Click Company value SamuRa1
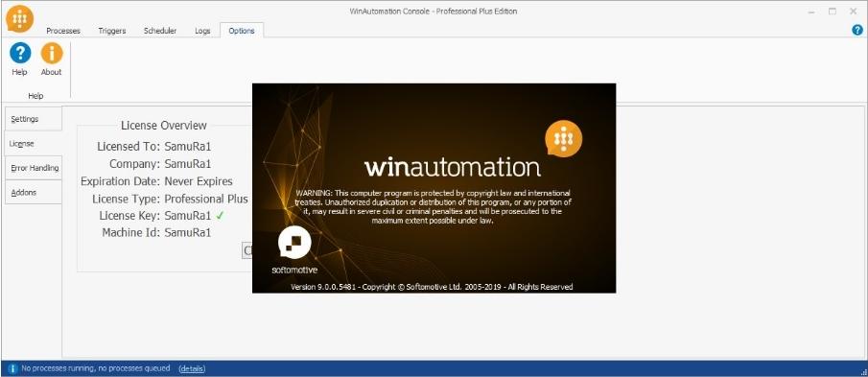 pos(188,164)
